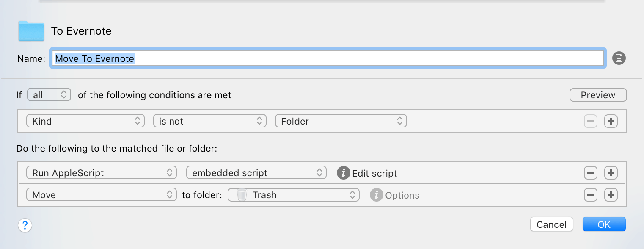Remove the Move to Trash action
The image size is (644, 249).
coord(590,195)
